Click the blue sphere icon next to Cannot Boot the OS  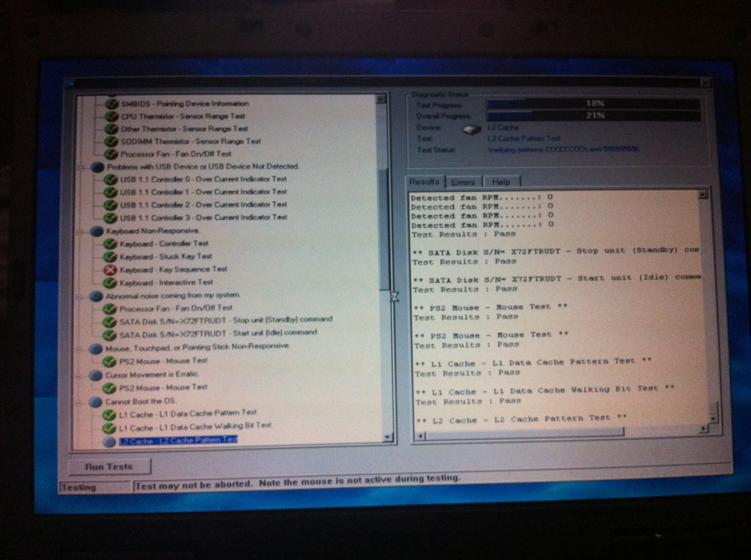[x=96, y=402]
